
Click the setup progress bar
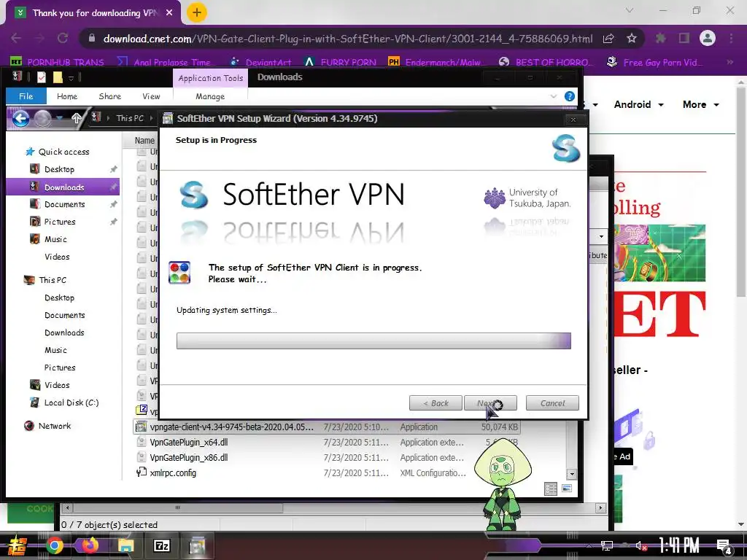point(373,341)
